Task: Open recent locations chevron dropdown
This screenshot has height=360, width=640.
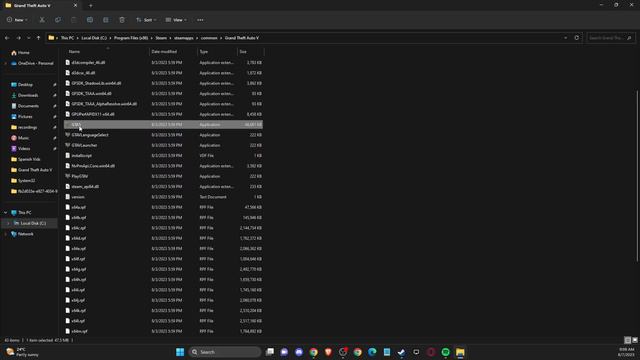Action: (29, 38)
